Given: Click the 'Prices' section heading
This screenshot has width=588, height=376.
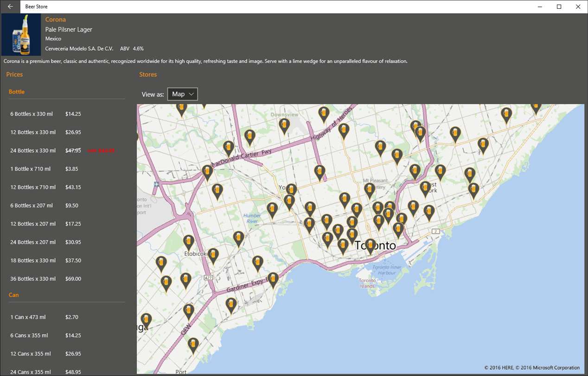Looking at the screenshot, I should (x=14, y=74).
